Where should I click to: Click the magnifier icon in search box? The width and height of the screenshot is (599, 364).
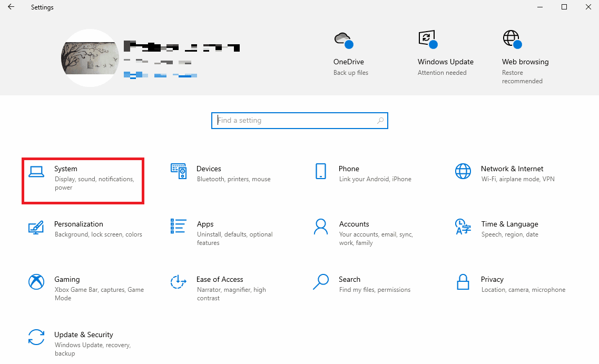(x=380, y=121)
